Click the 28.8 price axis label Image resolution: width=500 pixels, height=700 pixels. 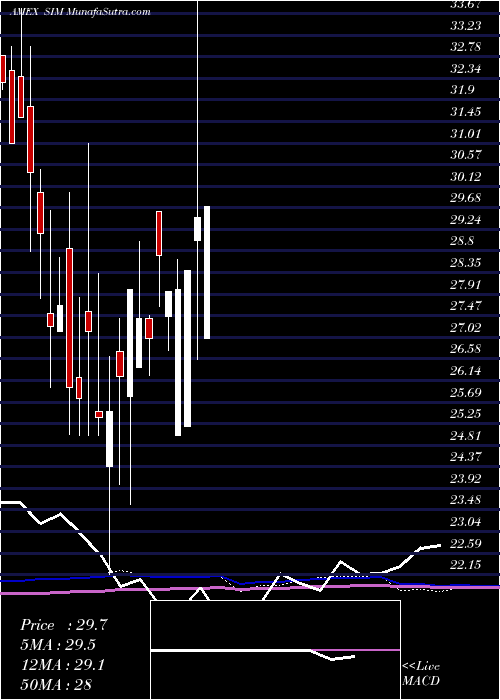pyautogui.click(x=462, y=241)
